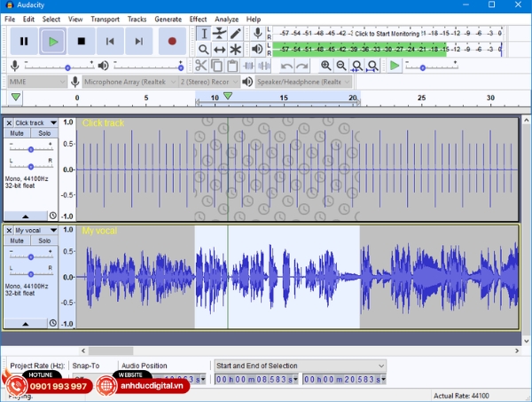Adjust the Click track gain slider

30,148
